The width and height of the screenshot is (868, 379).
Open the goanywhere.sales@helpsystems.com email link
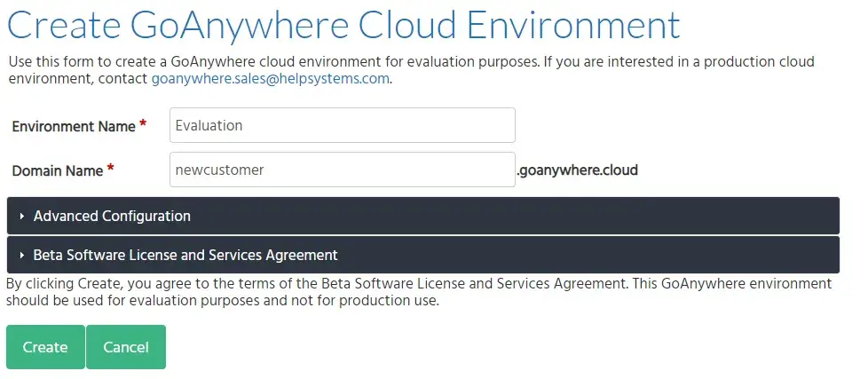(270, 79)
